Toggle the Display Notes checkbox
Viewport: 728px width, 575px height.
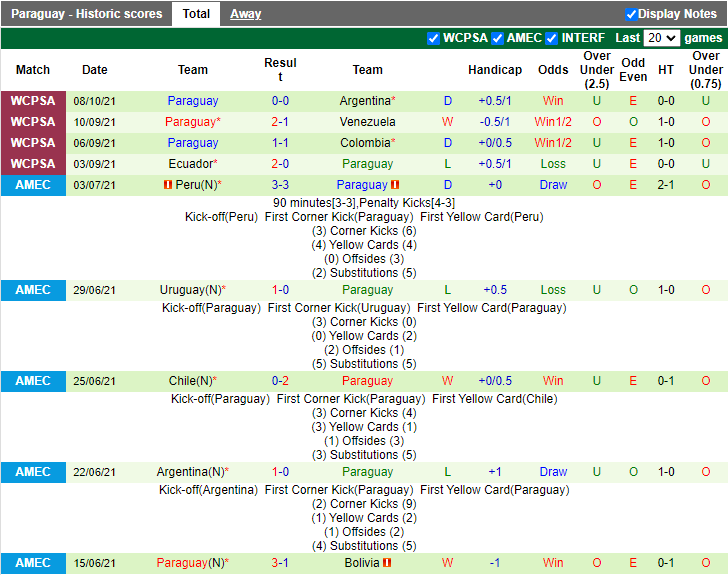click(631, 14)
